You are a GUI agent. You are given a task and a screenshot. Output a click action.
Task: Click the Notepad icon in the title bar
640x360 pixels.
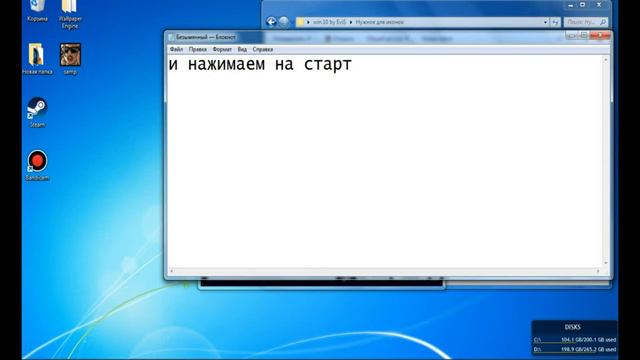pyautogui.click(x=171, y=37)
